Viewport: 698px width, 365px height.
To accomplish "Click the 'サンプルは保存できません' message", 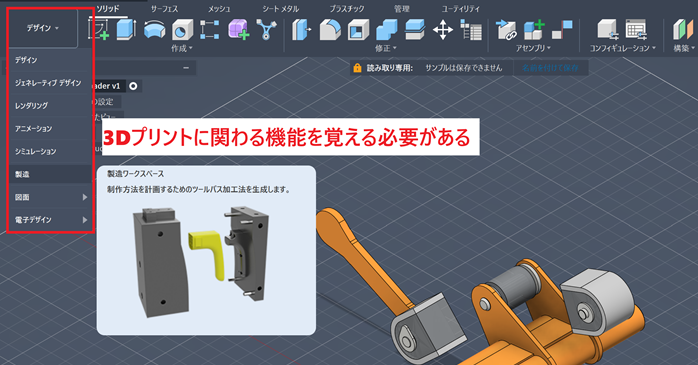I will coord(463,68).
